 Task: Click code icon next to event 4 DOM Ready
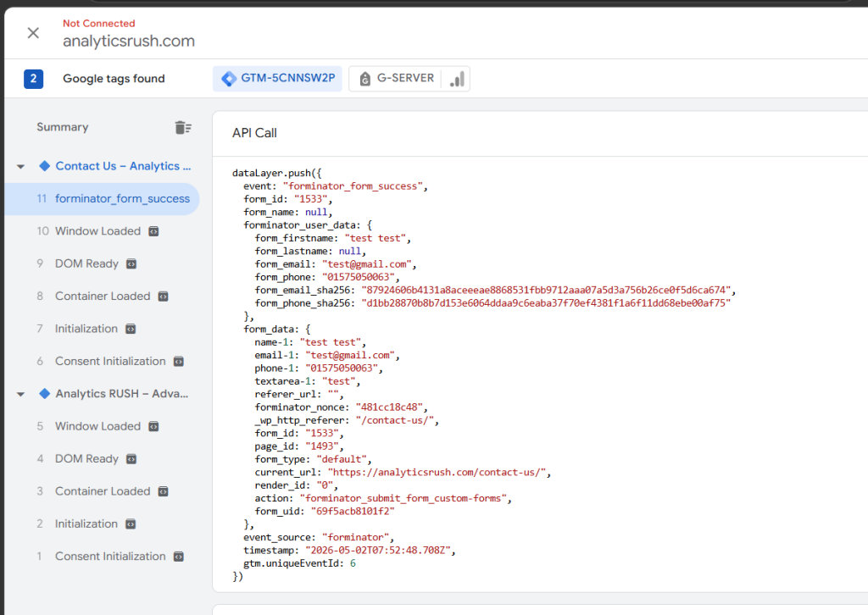click(x=131, y=459)
